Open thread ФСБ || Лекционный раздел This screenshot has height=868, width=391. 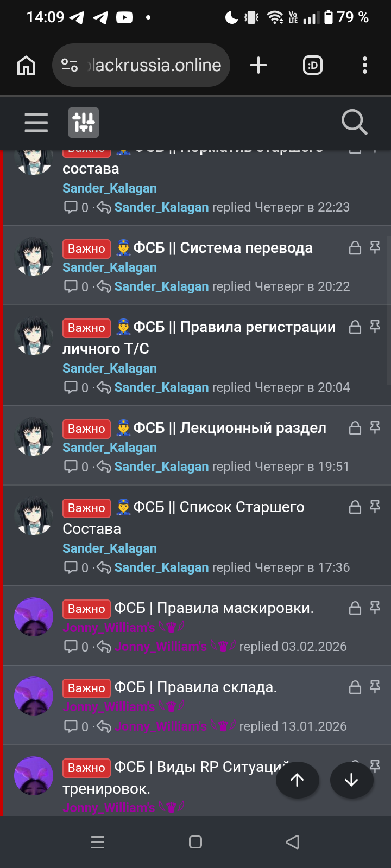pyautogui.click(x=230, y=428)
